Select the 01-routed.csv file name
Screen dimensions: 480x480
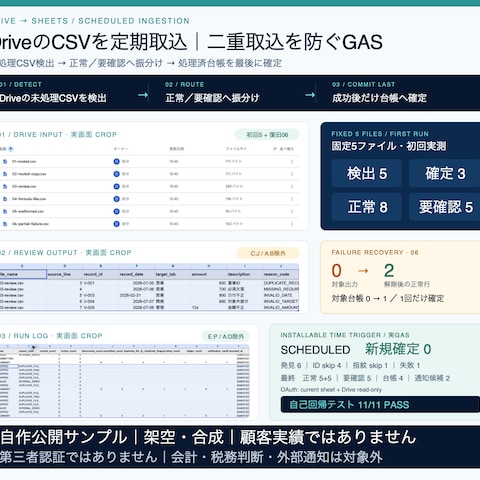24,161
